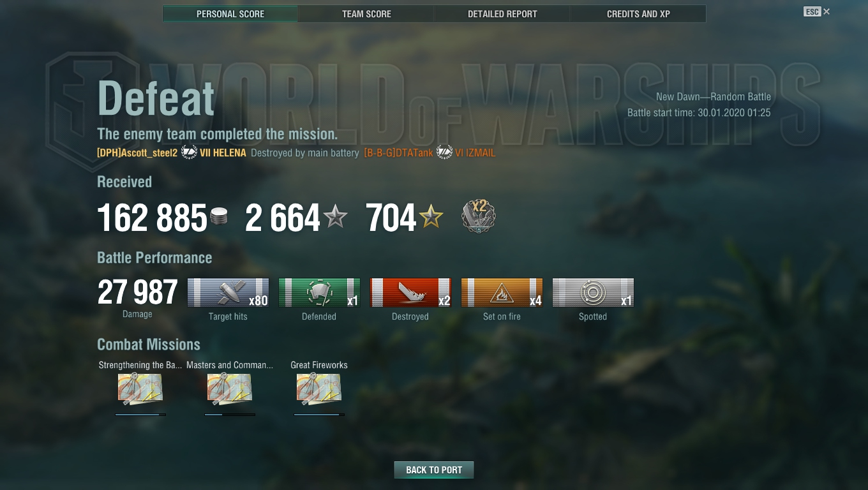
Task: Click the grey XP star icon
Action: coord(335,218)
